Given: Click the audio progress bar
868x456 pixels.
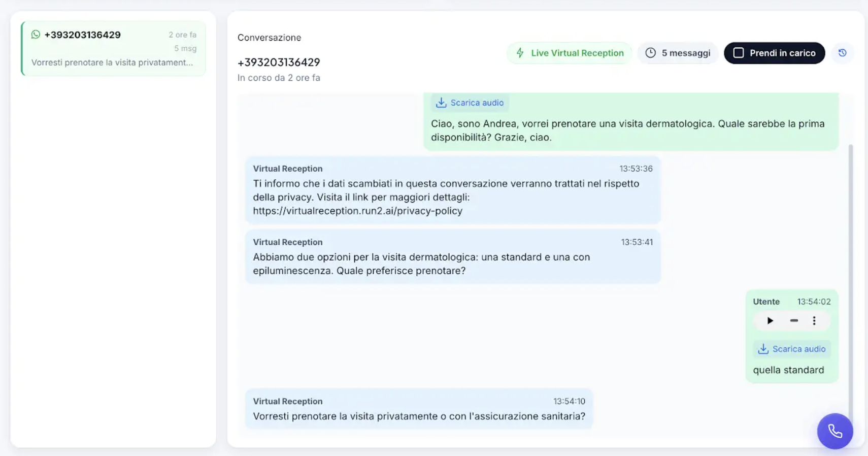Looking at the screenshot, I should 794,320.
